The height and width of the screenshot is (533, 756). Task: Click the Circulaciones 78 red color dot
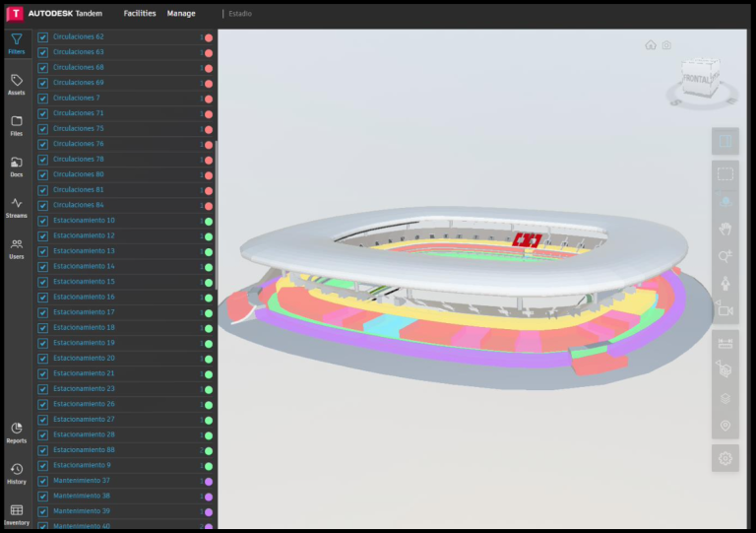[209, 161]
